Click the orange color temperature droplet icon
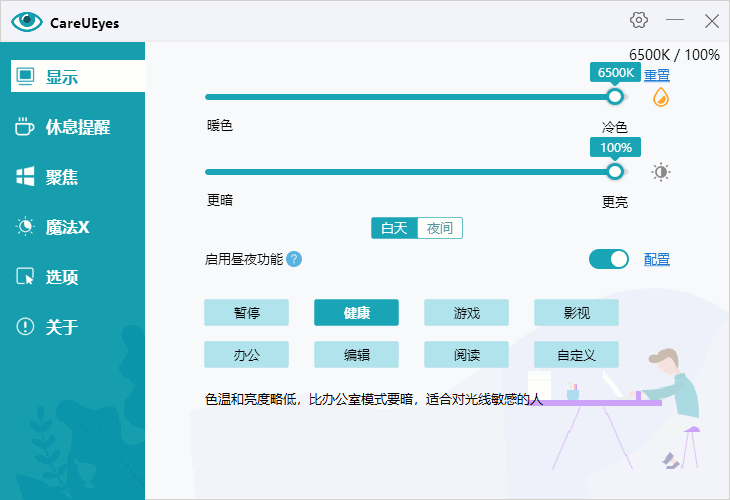 point(661,97)
